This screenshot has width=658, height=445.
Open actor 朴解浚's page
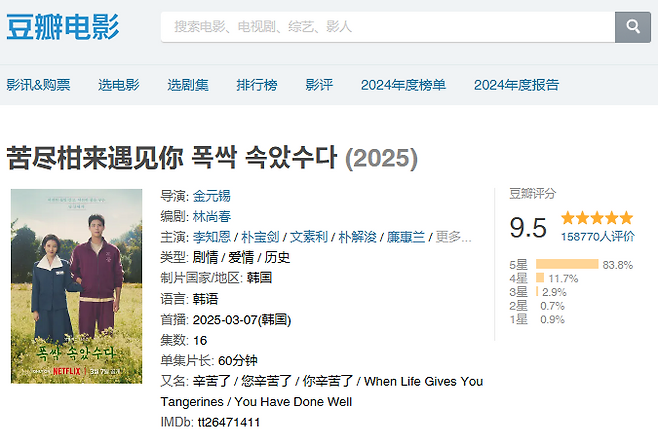tap(358, 237)
